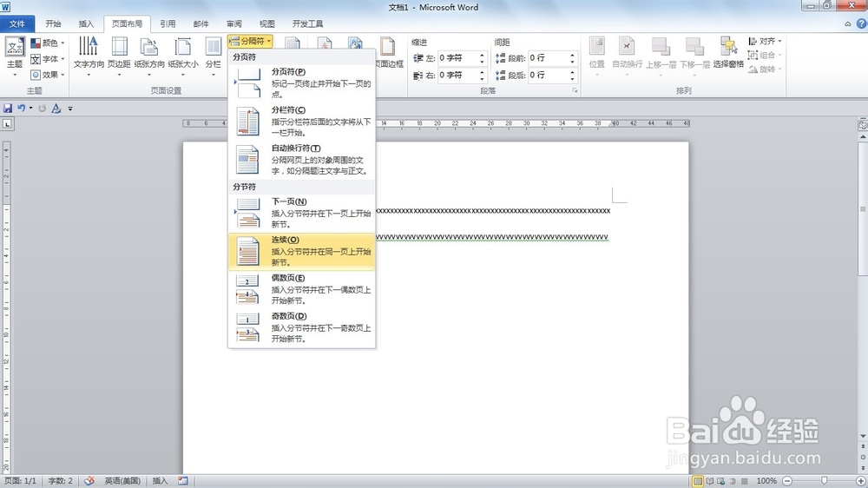
Task: Click the tab selector L button
Action: (7, 124)
